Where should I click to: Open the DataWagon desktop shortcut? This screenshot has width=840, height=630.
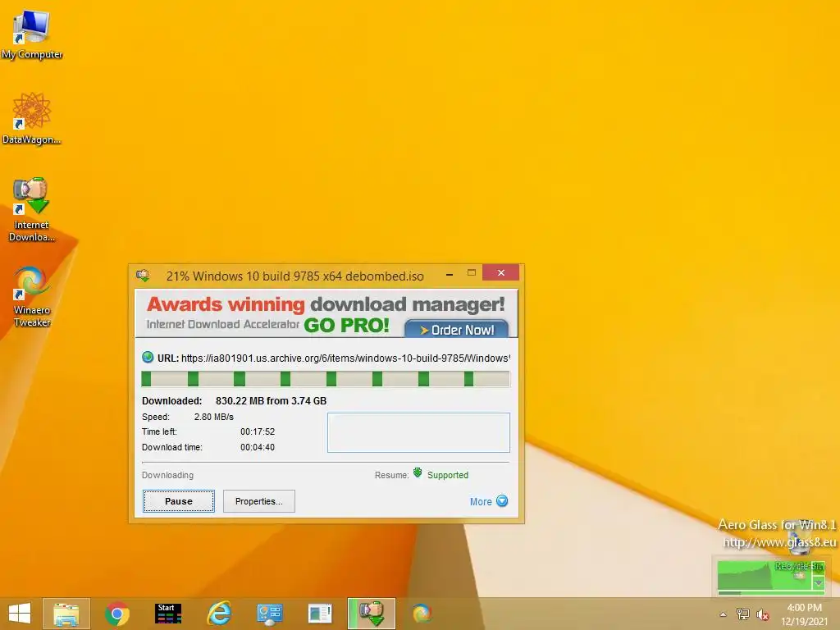[x=32, y=118]
